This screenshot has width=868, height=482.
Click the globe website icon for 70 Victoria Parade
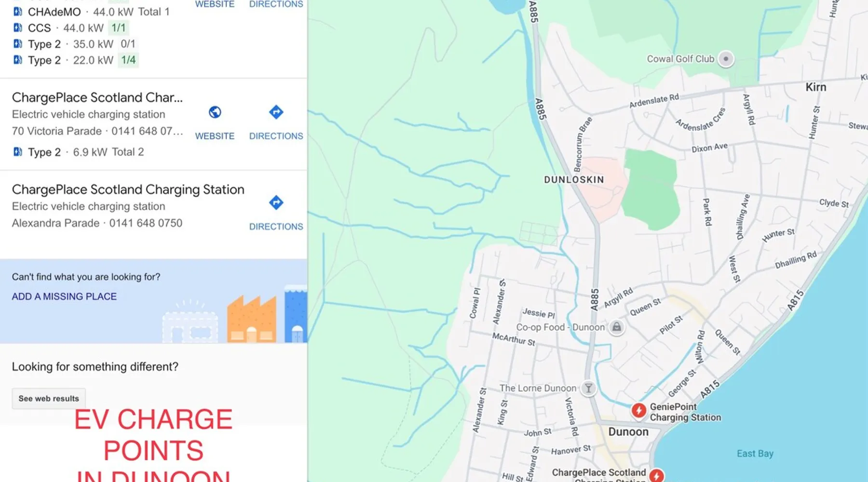tap(215, 112)
